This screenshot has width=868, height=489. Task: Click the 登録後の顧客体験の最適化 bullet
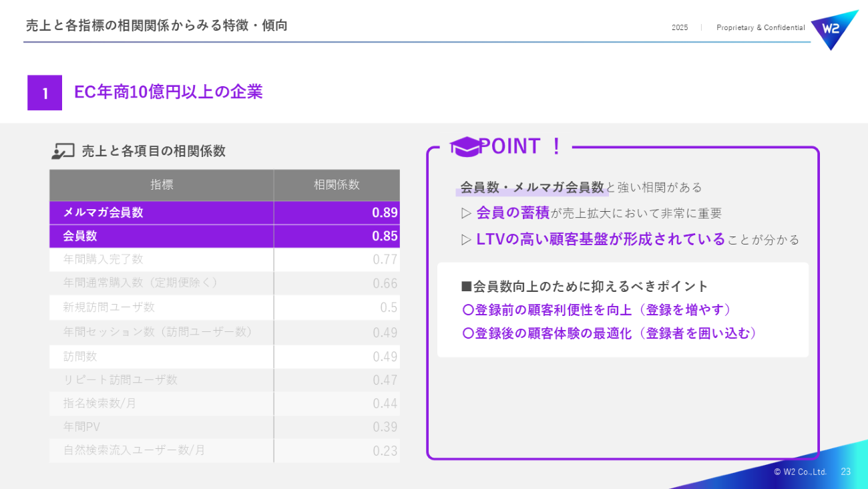(x=610, y=333)
